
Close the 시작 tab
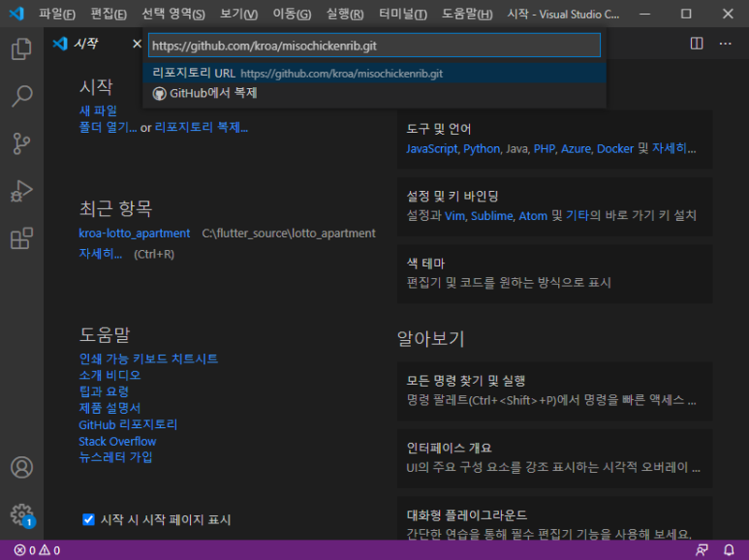point(137,44)
